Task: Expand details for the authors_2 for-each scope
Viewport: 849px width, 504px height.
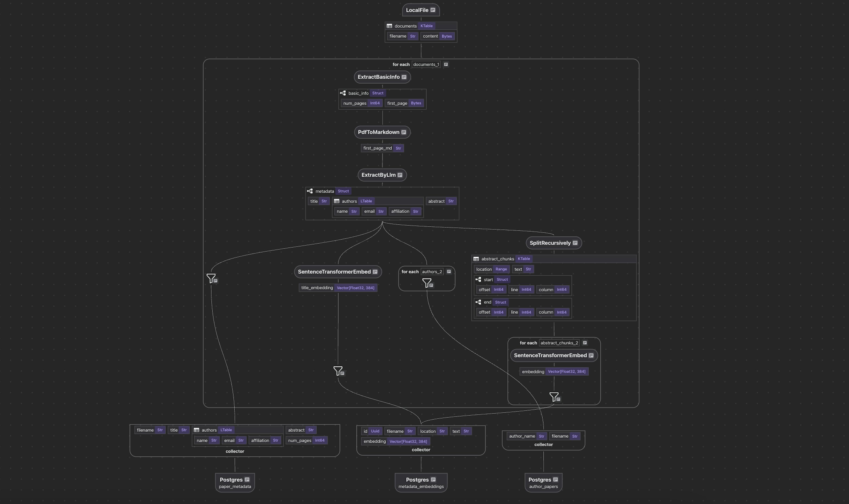Action: 449,271
